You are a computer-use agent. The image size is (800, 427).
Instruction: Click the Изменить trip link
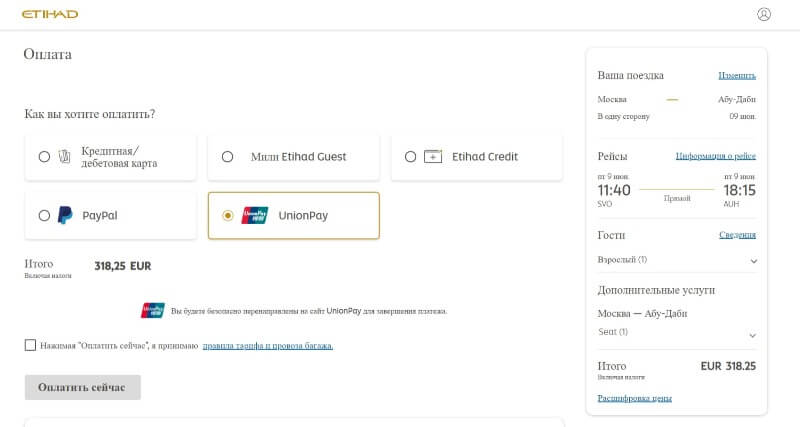[x=737, y=76]
